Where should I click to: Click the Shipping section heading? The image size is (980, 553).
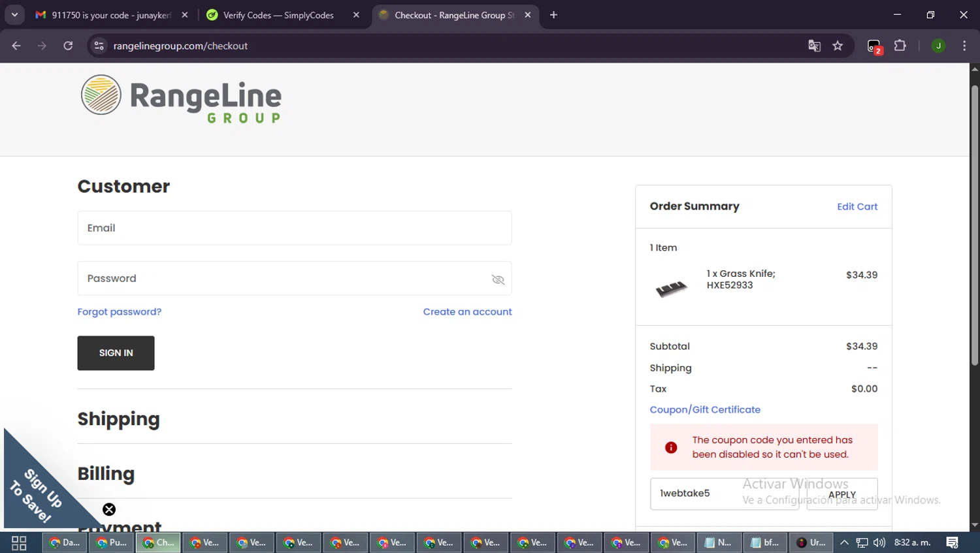tap(118, 419)
